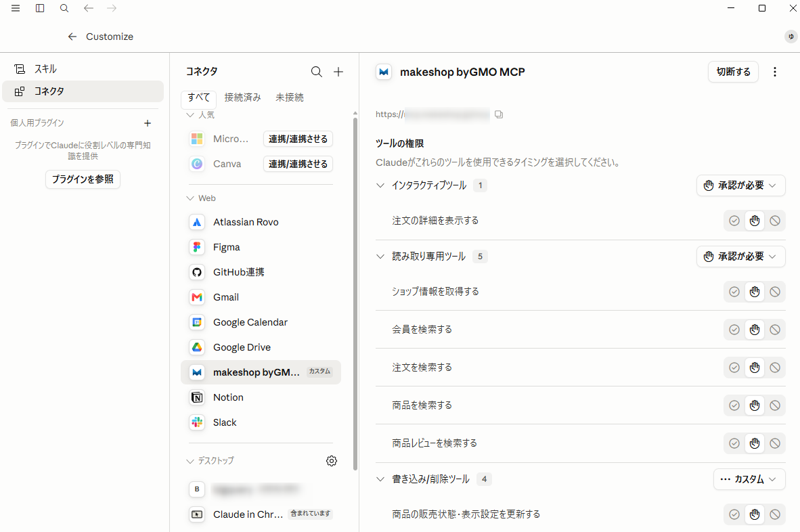Select the Slack connector
Viewport: 800px width, 532px height.
point(261,422)
